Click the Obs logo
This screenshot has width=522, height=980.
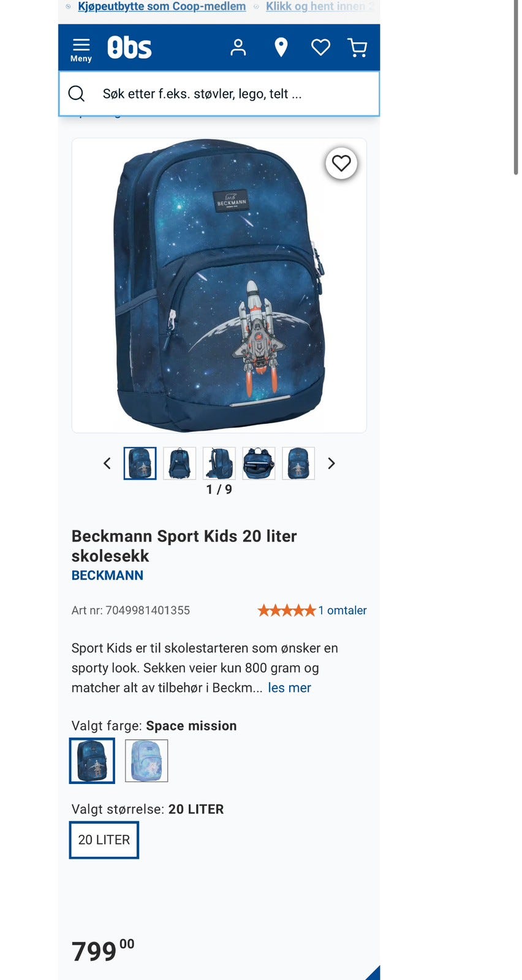(129, 47)
